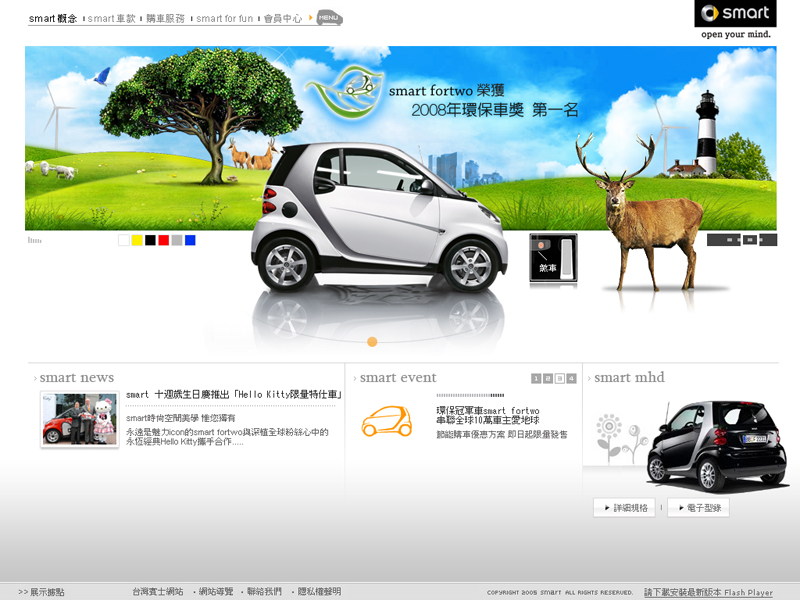Open the 聯絡我們 footer link
The height and width of the screenshot is (600, 800).
[264, 592]
